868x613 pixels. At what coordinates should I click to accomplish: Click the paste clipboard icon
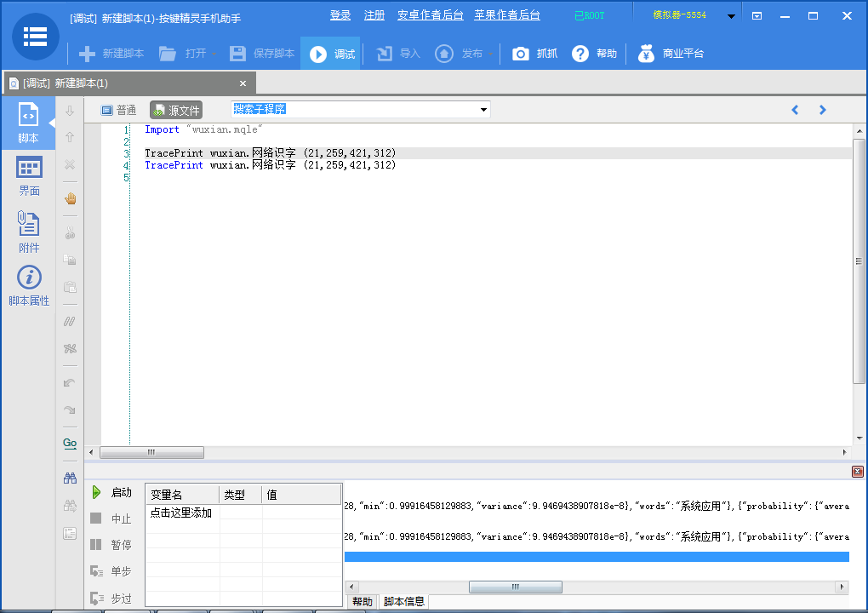pyautogui.click(x=70, y=287)
